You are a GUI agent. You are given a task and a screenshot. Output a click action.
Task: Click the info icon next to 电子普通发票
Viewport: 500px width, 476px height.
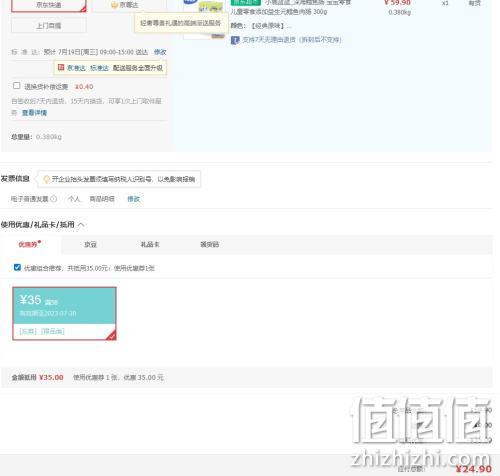click(x=53, y=199)
